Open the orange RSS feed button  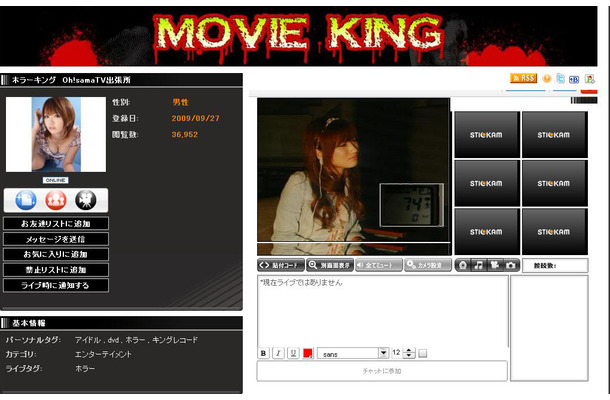(524, 78)
